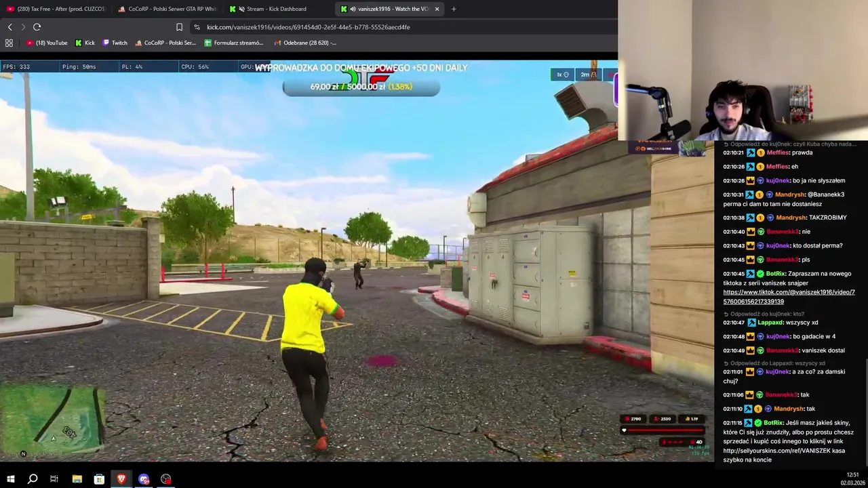Close the vaniszek1916 tab

coord(437,9)
